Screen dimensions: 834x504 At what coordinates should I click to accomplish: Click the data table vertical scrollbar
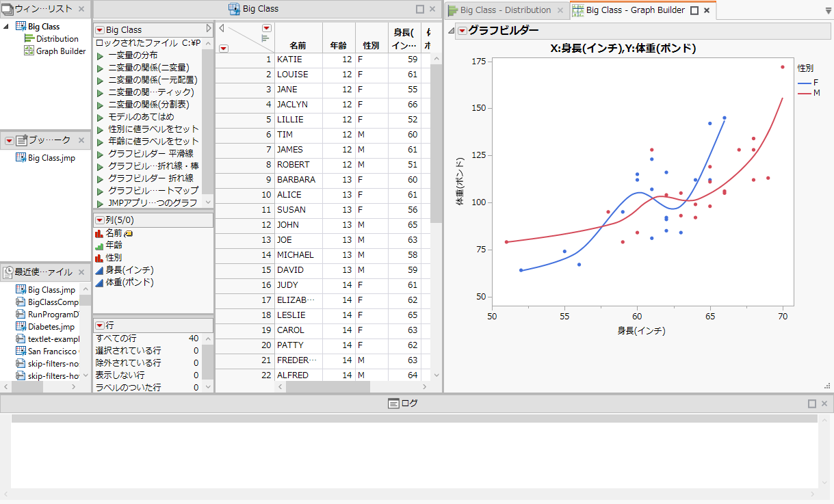436,144
